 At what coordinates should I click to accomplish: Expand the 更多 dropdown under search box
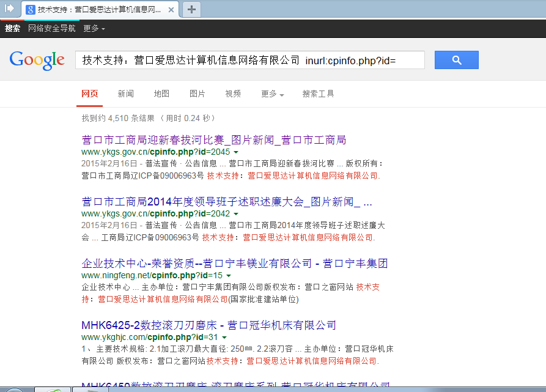click(x=273, y=94)
